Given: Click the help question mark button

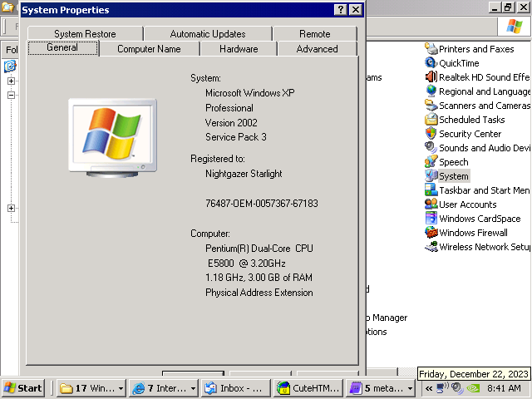Looking at the screenshot, I should pyautogui.click(x=341, y=10).
